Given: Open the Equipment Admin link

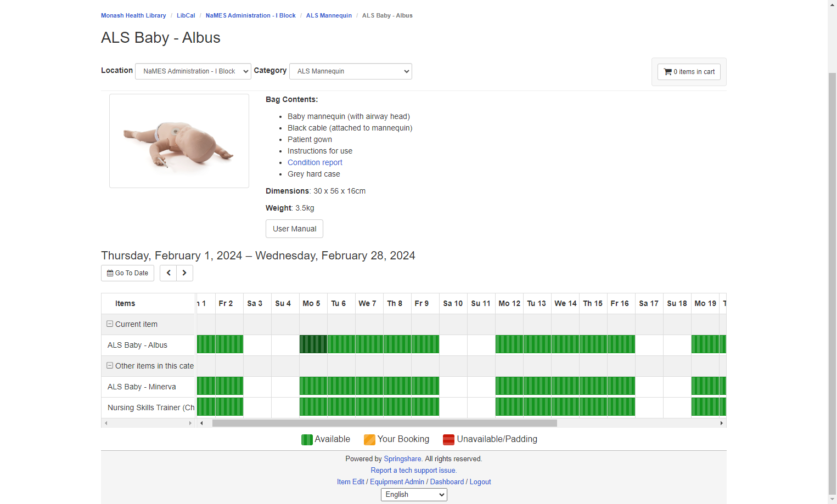Looking at the screenshot, I should pyautogui.click(x=397, y=482).
